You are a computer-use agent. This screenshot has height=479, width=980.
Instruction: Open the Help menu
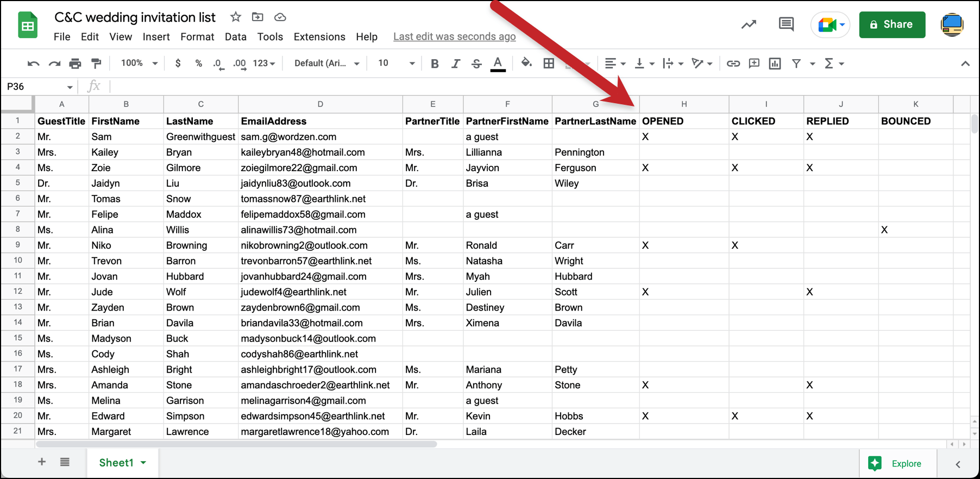click(x=367, y=37)
